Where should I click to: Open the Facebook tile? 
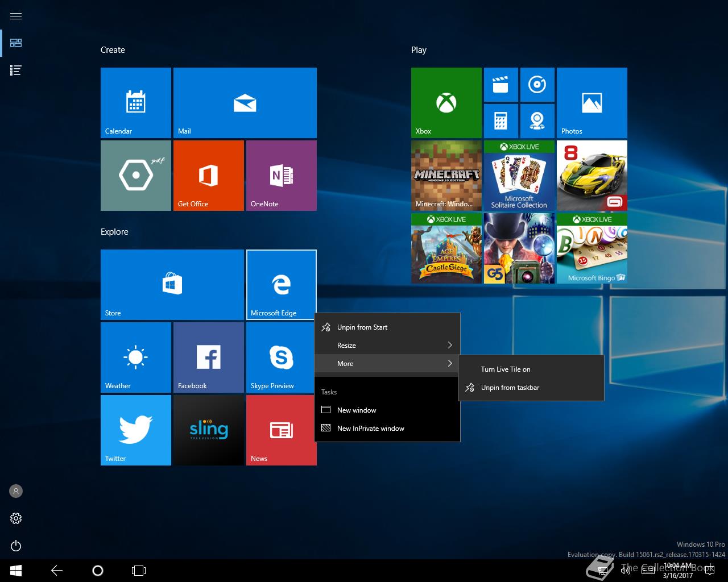[209, 357]
